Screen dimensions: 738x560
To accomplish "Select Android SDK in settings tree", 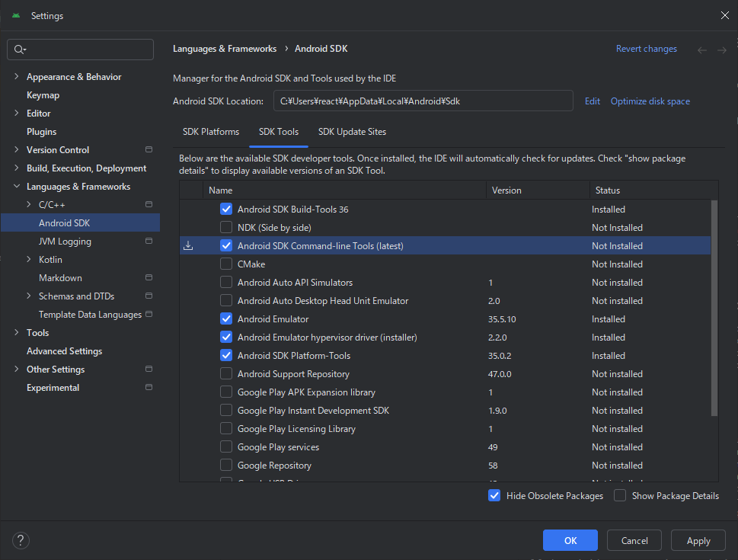I will (x=81, y=222).
